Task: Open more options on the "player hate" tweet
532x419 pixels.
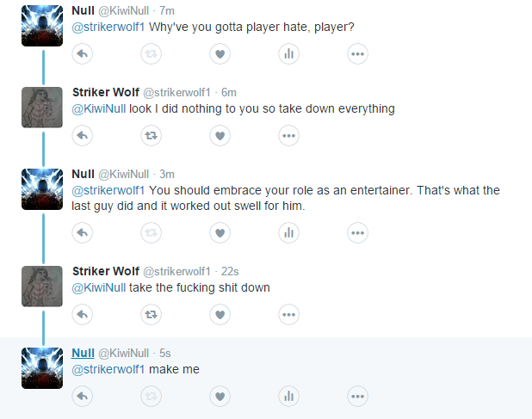Action: tap(357, 54)
